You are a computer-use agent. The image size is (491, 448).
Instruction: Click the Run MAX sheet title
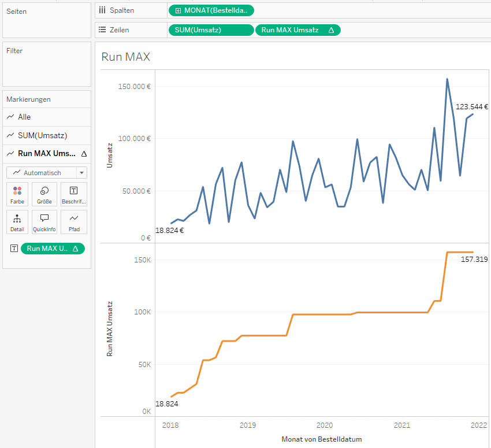tap(125, 57)
